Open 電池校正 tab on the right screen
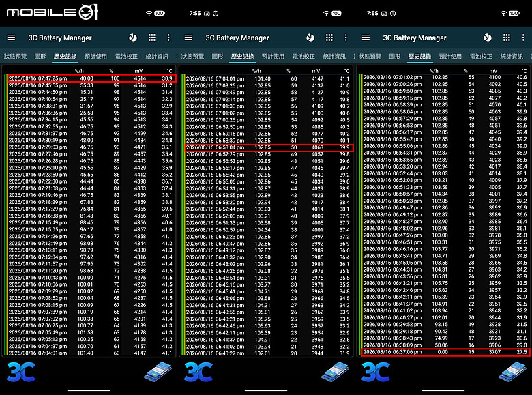This screenshot has height=395, width=532. pyautogui.click(x=481, y=56)
